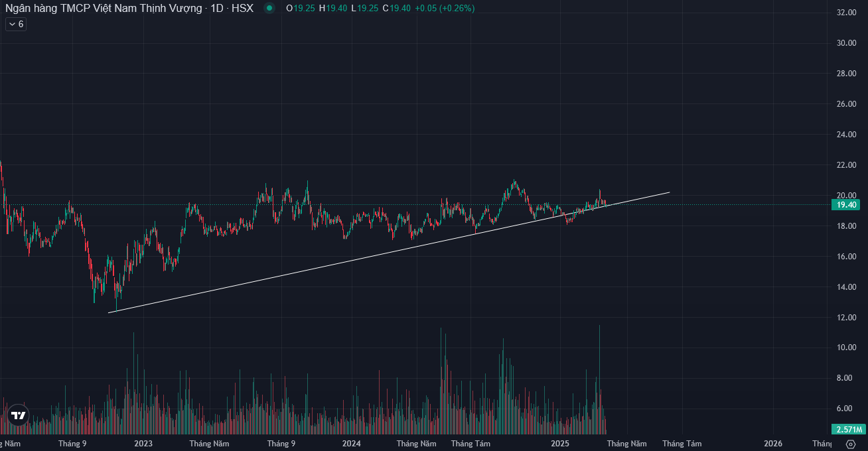Image resolution: width=868 pixels, height=451 pixels.
Task: Click the 2024 time axis label
Action: pyautogui.click(x=352, y=444)
